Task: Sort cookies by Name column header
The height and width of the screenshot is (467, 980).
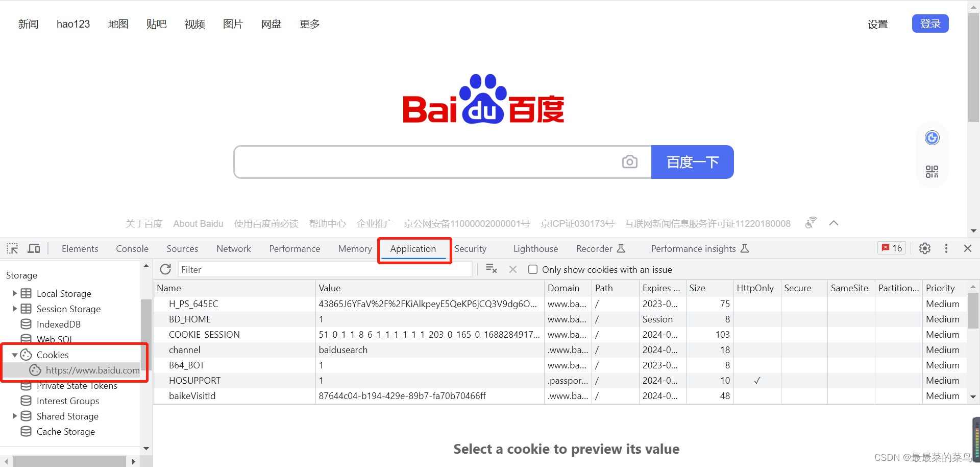Action: (234, 288)
